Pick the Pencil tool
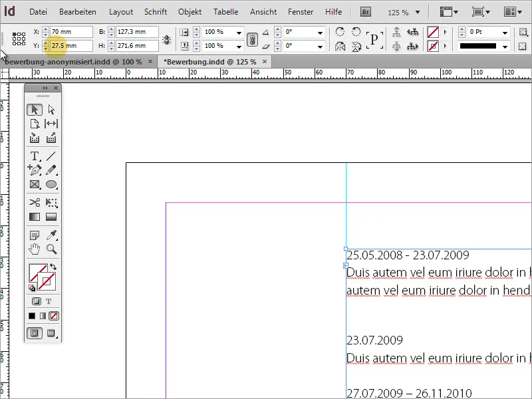 click(x=51, y=170)
